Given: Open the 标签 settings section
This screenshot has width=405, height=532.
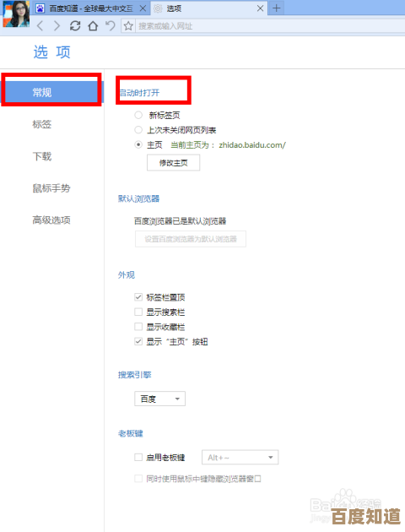Looking at the screenshot, I should (x=42, y=124).
